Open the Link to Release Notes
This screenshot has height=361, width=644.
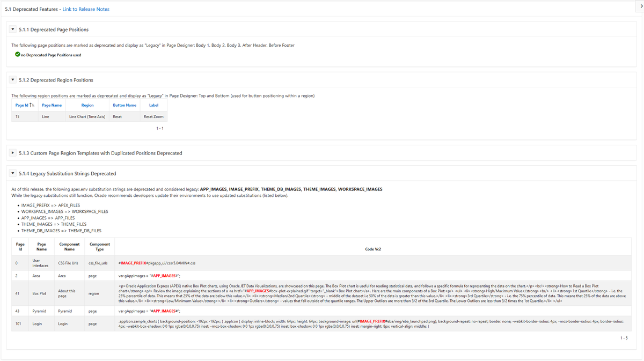click(x=86, y=9)
